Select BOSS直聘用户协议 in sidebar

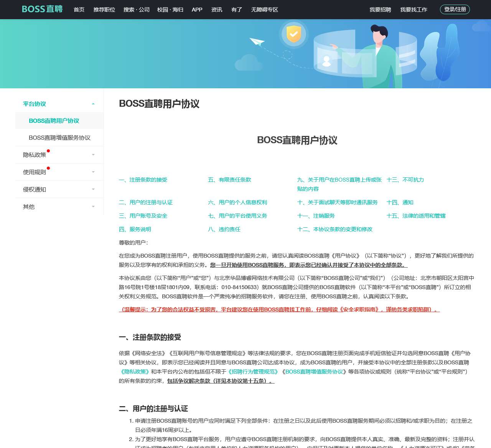(54, 121)
